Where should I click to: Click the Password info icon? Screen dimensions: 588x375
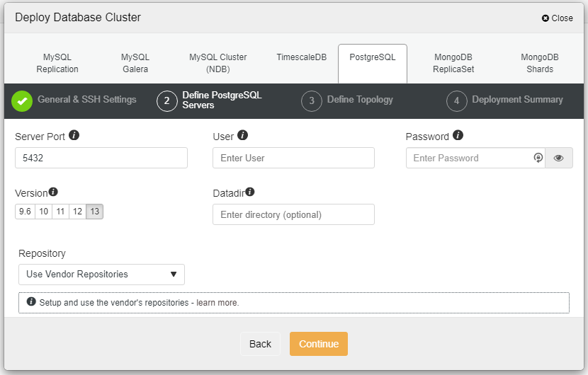coord(458,135)
